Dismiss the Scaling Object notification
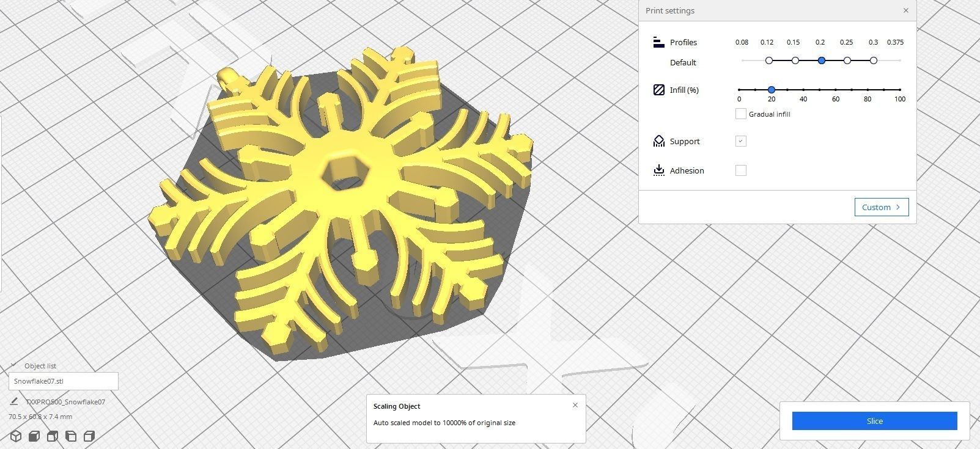 (x=575, y=405)
